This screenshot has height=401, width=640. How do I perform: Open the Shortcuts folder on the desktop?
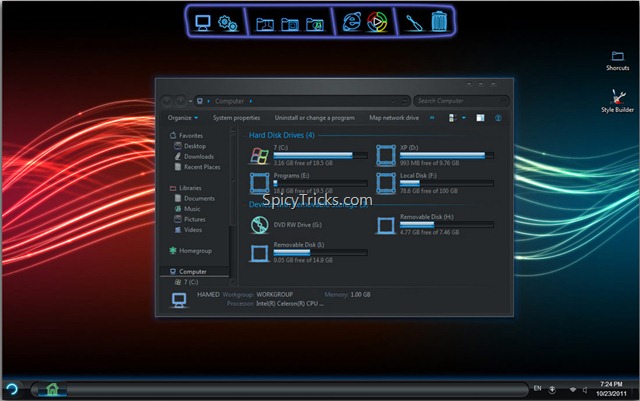pos(617,60)
